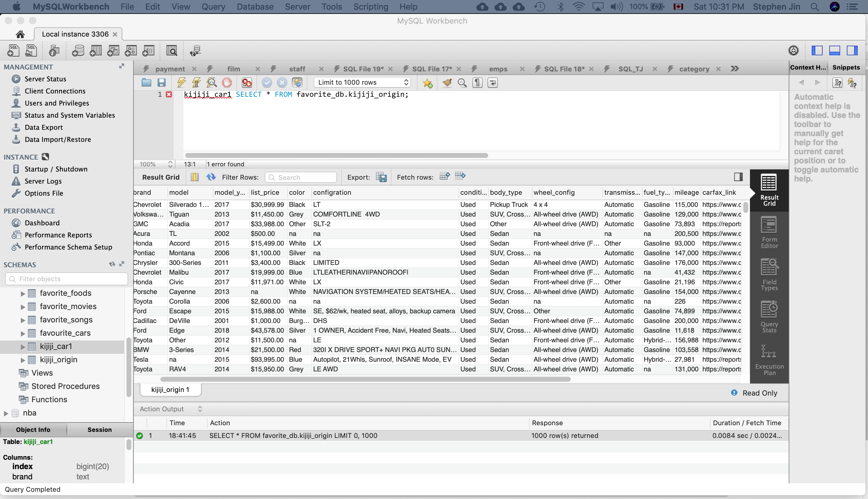The height and width of the screenshot is (499, 868).
Task: Create new stored procedure icon
Action: (x=131, y=51)
